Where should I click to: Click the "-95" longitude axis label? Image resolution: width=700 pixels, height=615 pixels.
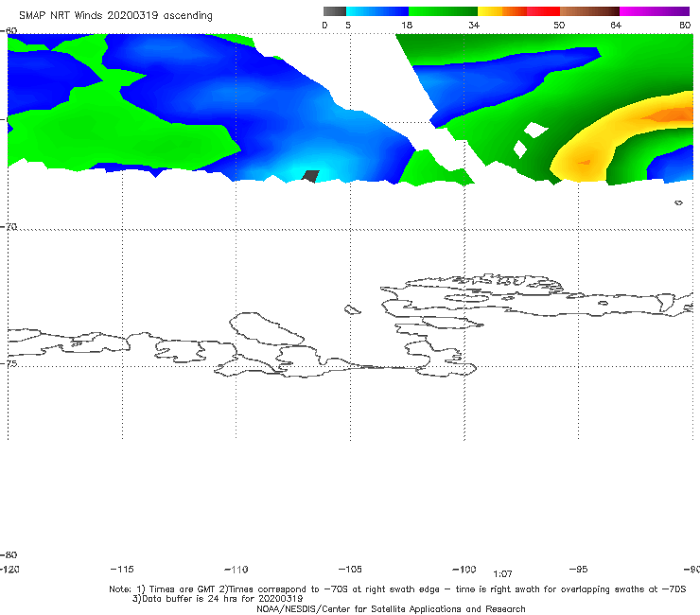579,569
